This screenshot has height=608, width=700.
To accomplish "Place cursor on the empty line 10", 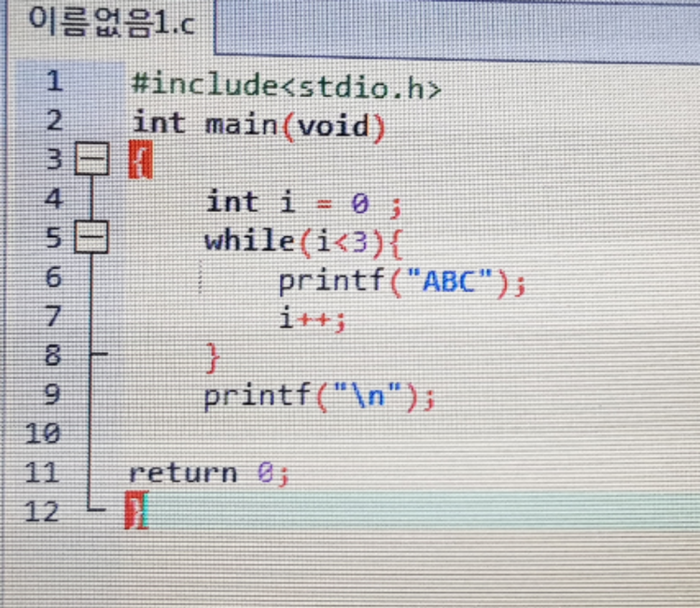I will (280, 433).
